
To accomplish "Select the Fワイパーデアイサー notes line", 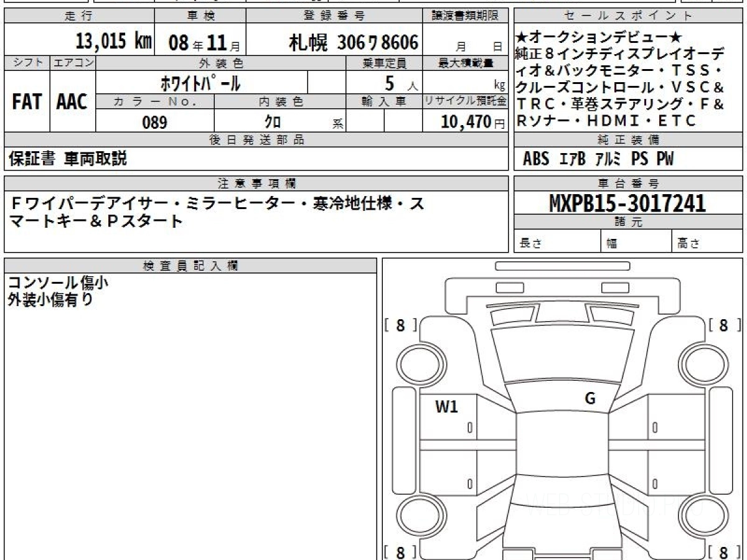I will click(218, 203).
